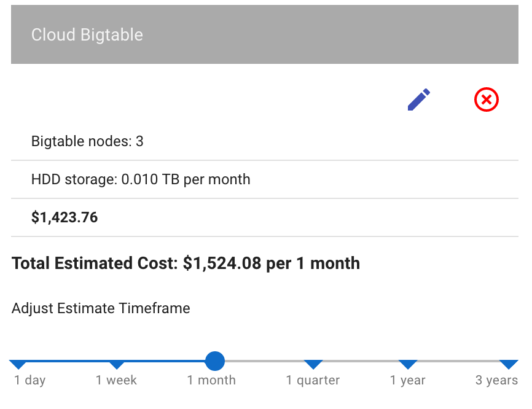Remove the Cloud Bigtable estimate with red X
532x409 pixels.
[x=487, y=99]
